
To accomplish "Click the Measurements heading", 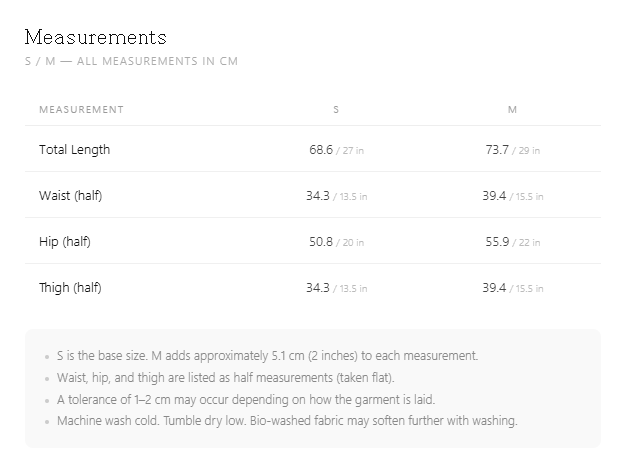I will click(x=95, y=37).
